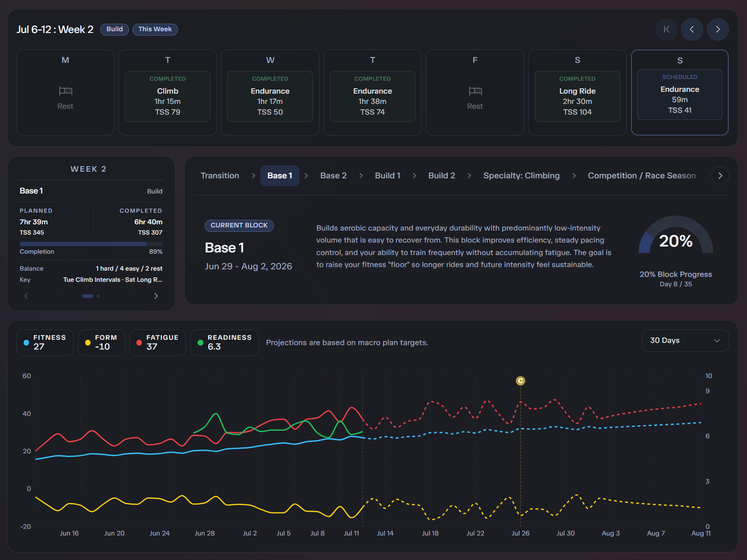This screenshot has height=560, width=747.
Task: Select the Friday rest day card
Action: click(x=475, y=92)
